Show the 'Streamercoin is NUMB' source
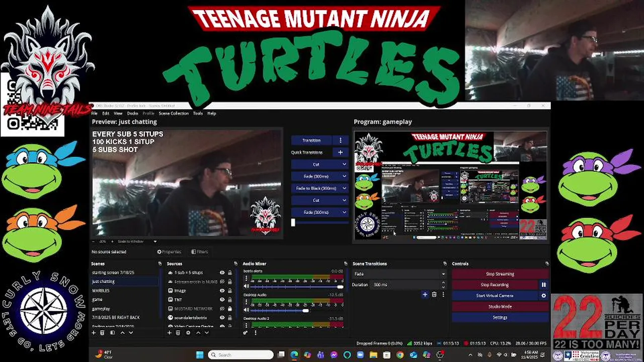The height and width of the screenshot is (362, 644). tap(222, 282)
